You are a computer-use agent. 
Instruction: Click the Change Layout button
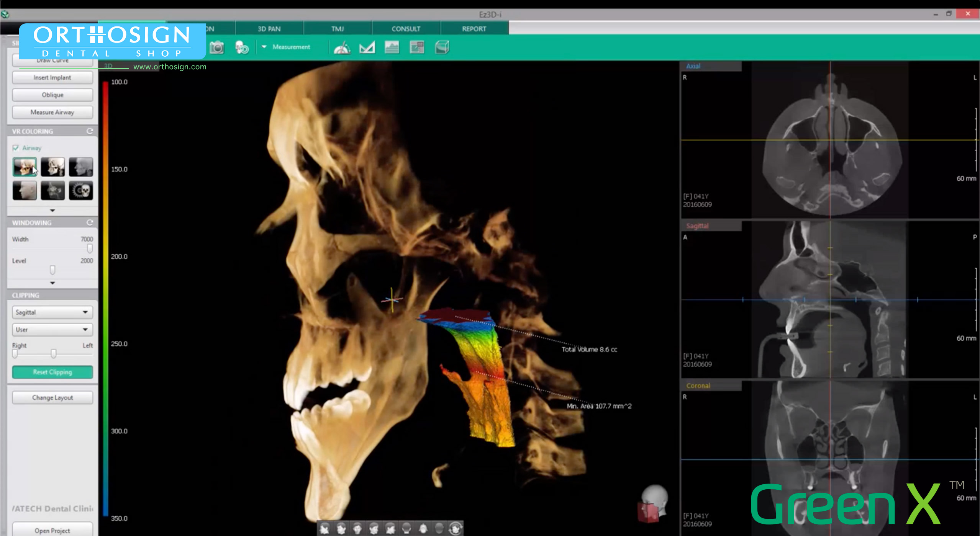click(52, 397)
